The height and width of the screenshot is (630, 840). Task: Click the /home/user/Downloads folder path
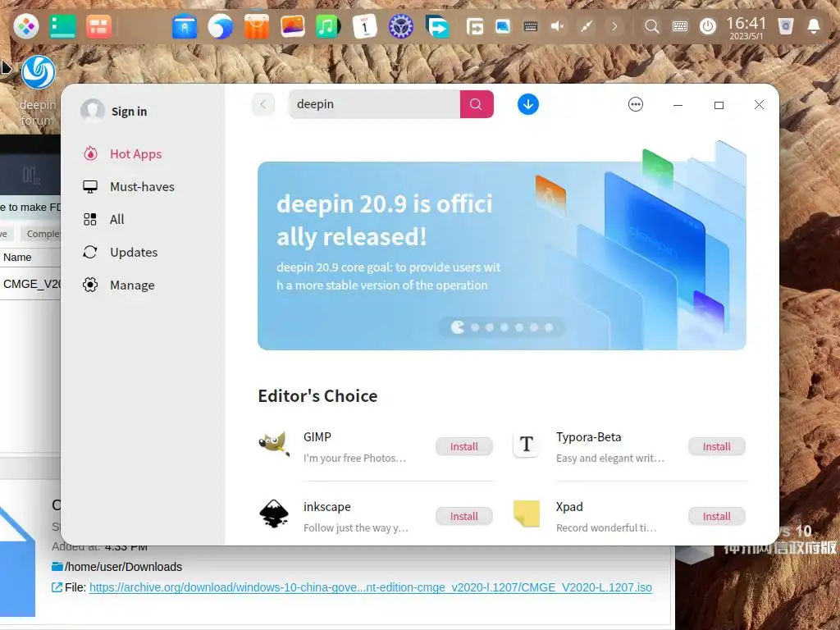coord(123,567)
